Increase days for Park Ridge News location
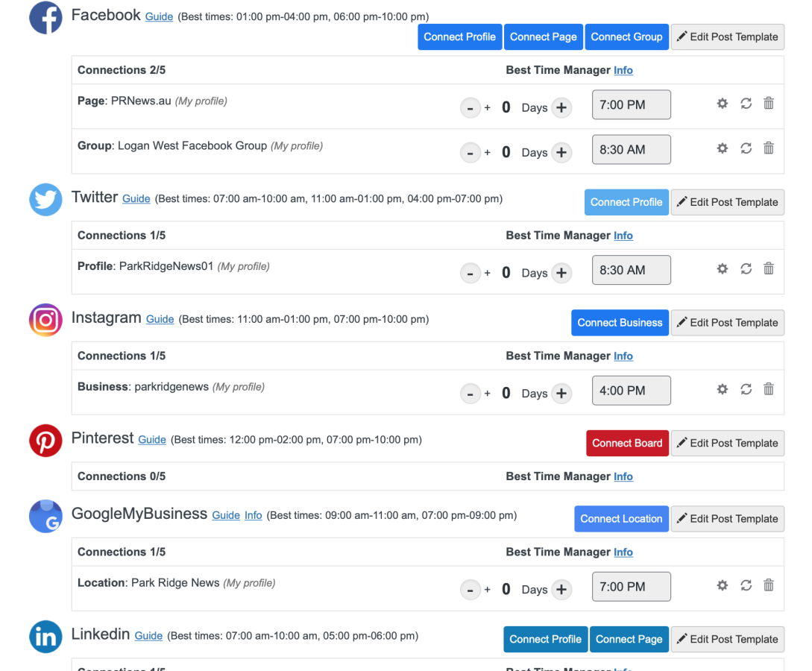Screen dimensions: 812x671 [x=561, y=590]
